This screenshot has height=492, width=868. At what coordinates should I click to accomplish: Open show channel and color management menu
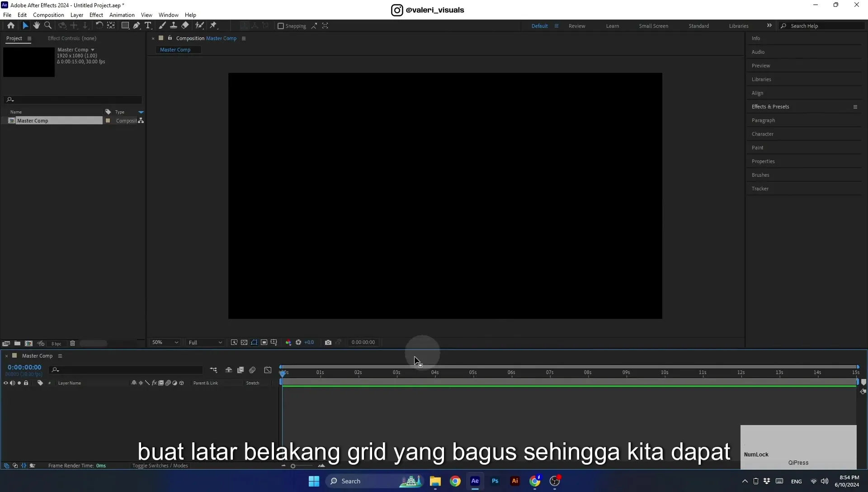tap(288, 342)
